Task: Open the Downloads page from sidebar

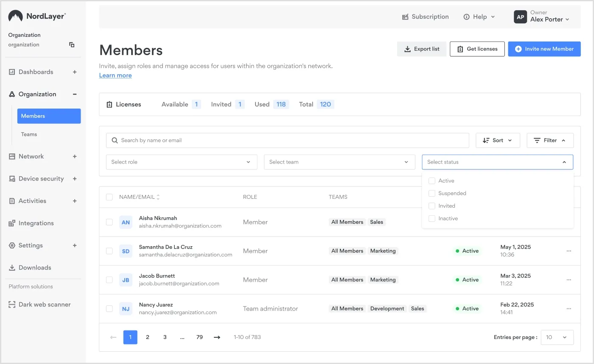Action: tap(34, 267)
